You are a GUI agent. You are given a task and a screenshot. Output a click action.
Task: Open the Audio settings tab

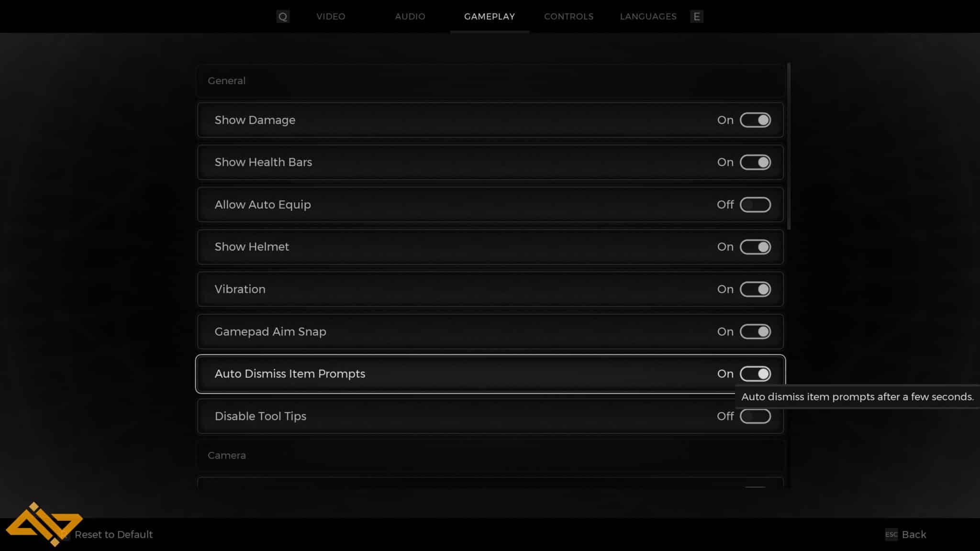[410, 16]
